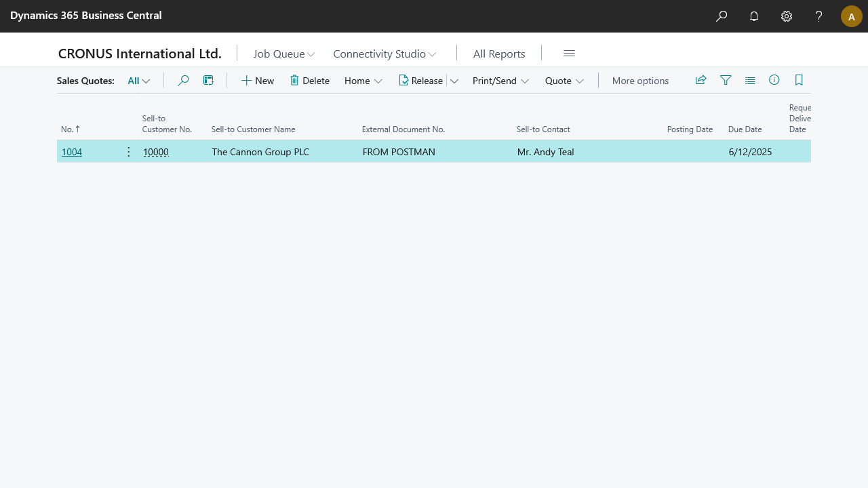Click Sell-to Customer Name column header
Image resolution: width=868 pixels, height=488 pixels.
tap(253, 129)
